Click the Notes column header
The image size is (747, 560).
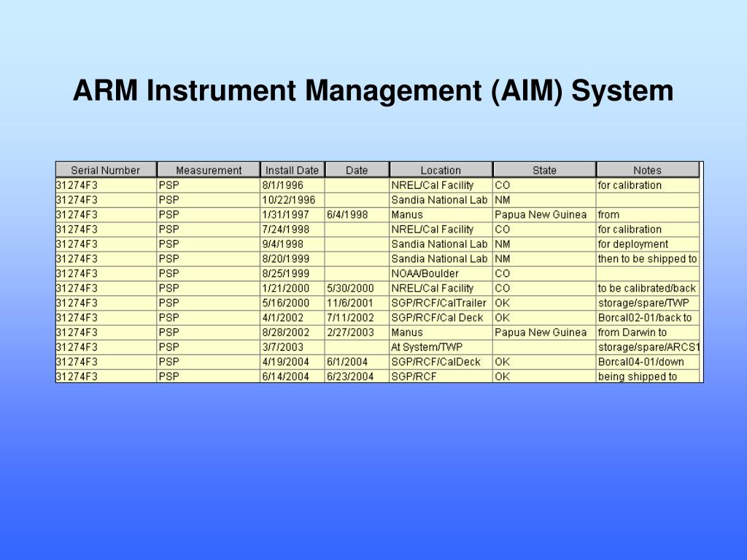648,170
